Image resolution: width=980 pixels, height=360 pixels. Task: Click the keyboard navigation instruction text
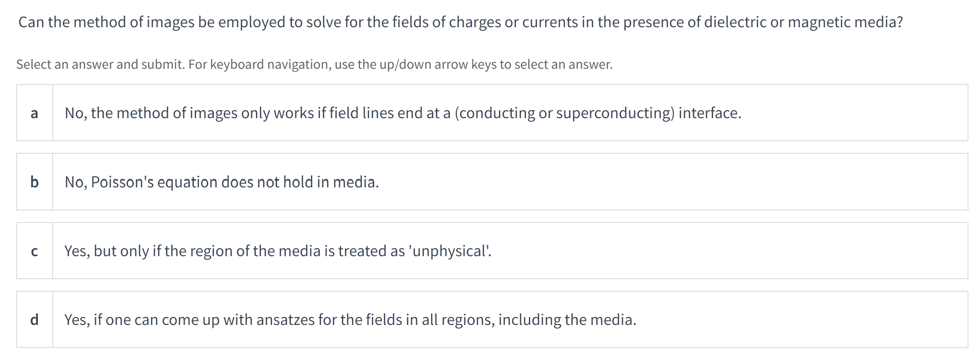click(x=314, y=65)
